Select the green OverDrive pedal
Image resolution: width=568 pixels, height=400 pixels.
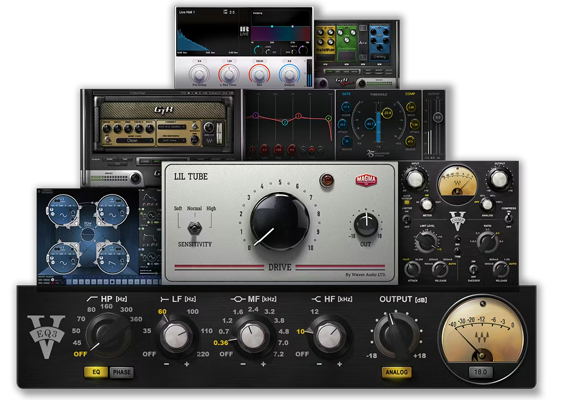[347, 43]
